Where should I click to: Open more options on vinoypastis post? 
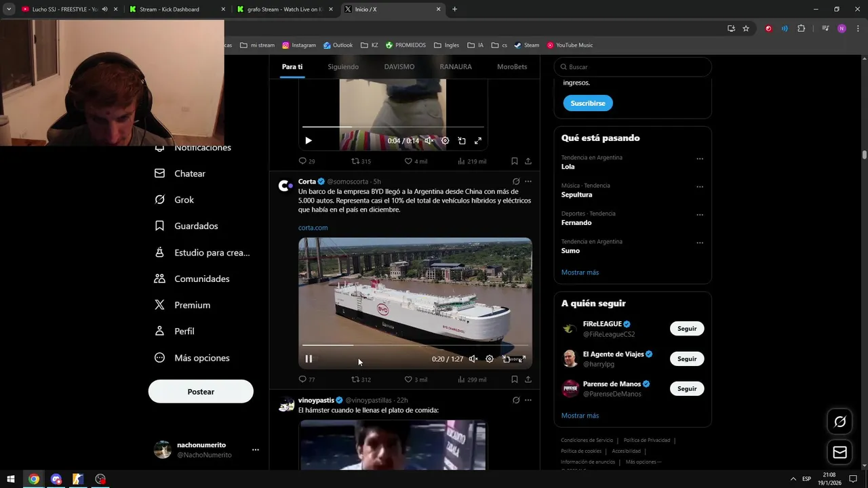[528, 400]
